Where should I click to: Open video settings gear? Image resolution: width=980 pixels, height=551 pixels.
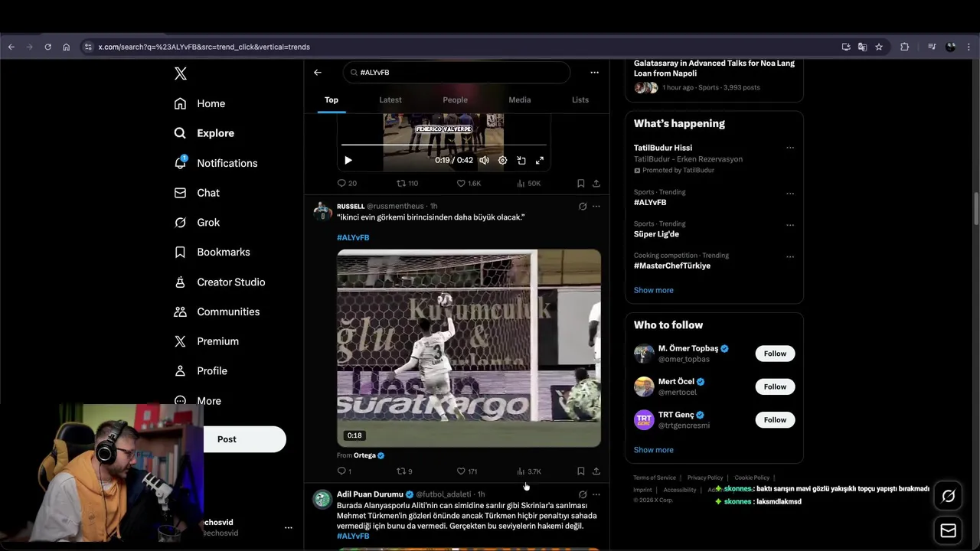click(x=503, y=160)
